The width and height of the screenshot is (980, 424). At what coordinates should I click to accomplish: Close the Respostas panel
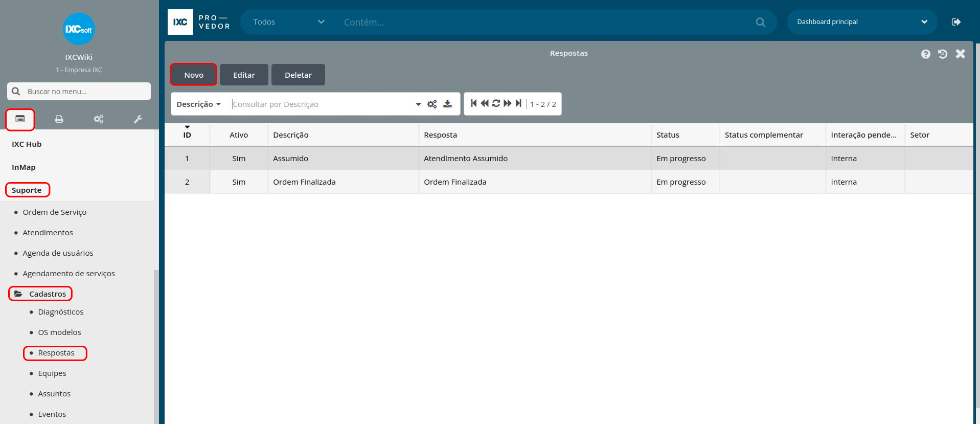(x=961, y=54)
